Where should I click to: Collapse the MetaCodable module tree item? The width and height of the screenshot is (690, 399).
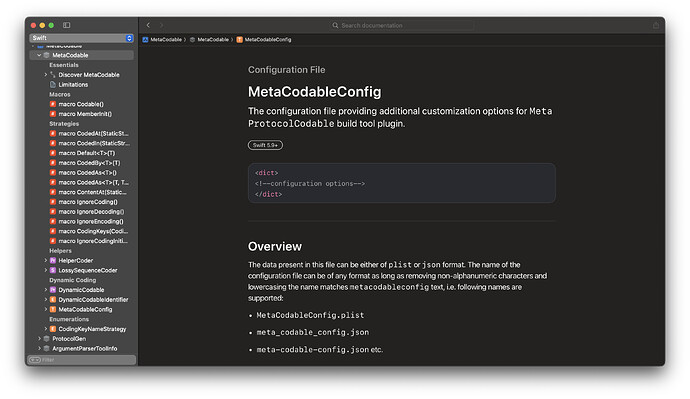tap(39, 55)
